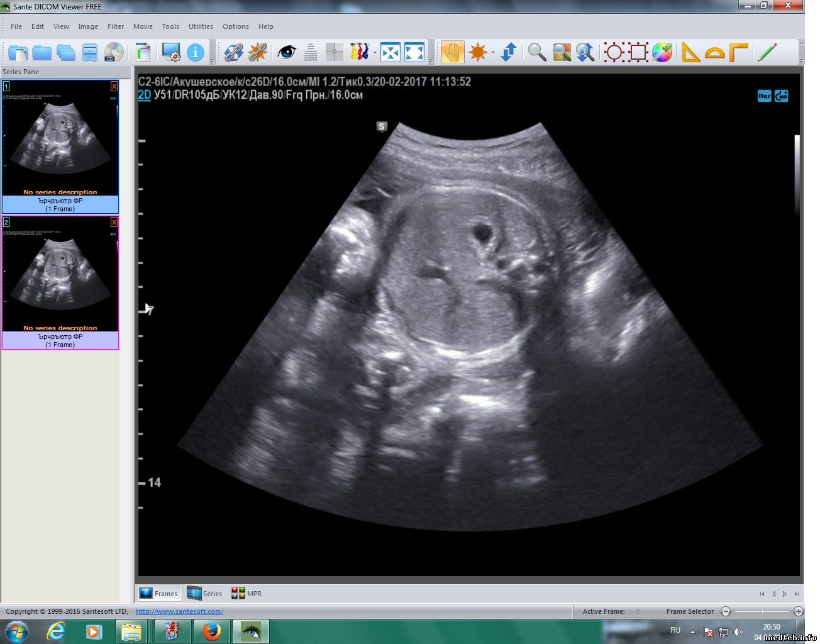Open the color wheel picker tool

click(662, 52)
